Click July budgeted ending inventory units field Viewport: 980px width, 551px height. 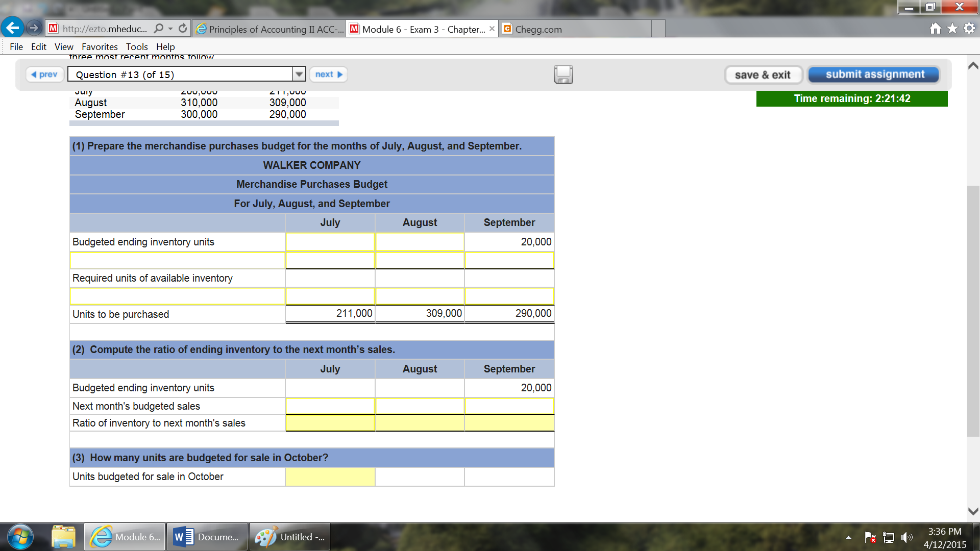(330, 242)
